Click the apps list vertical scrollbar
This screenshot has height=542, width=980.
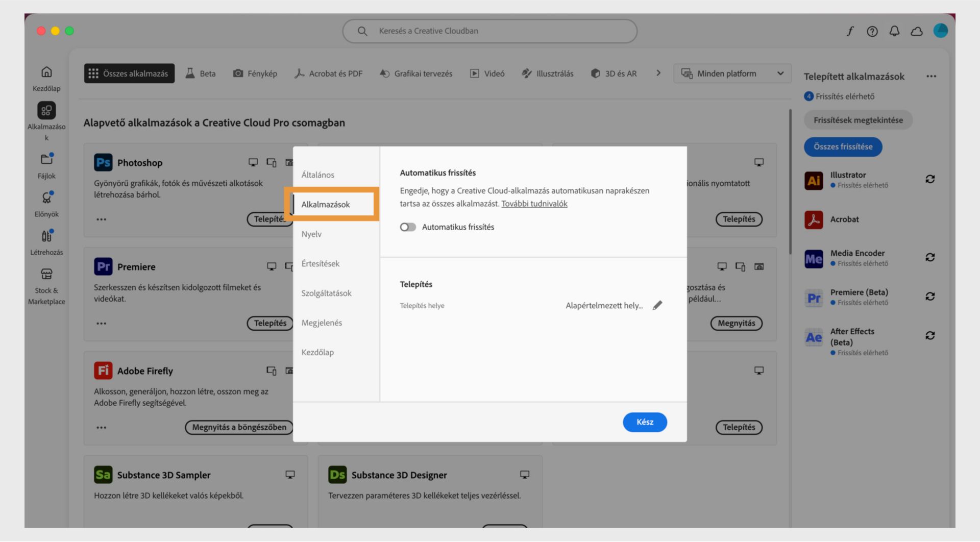pyautogui.click(x=790, y=181)
